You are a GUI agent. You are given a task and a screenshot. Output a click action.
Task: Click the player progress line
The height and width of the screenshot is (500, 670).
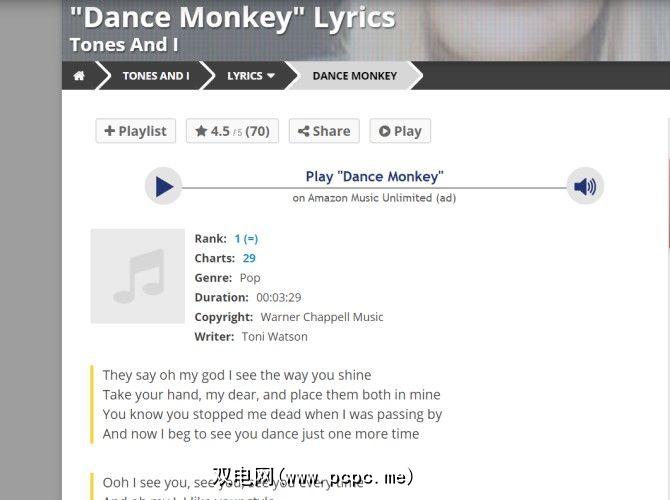pyautogui.click(x=374, y=188)
